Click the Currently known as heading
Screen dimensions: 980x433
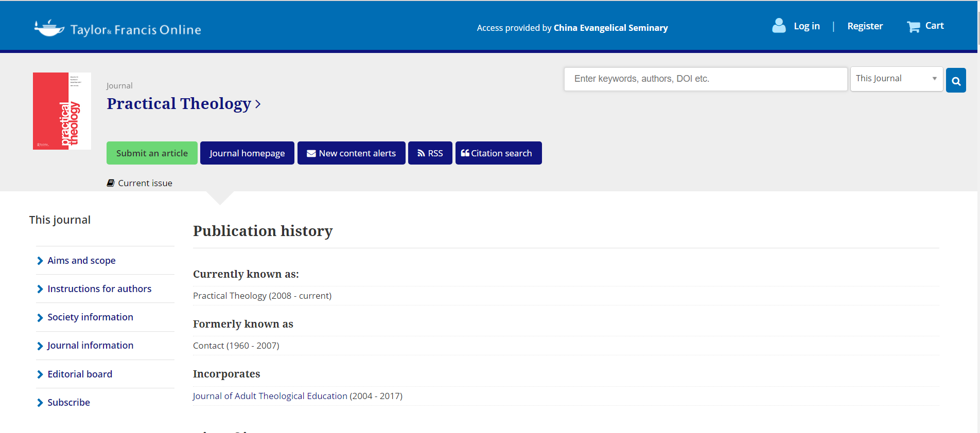[x=246, y=274]
